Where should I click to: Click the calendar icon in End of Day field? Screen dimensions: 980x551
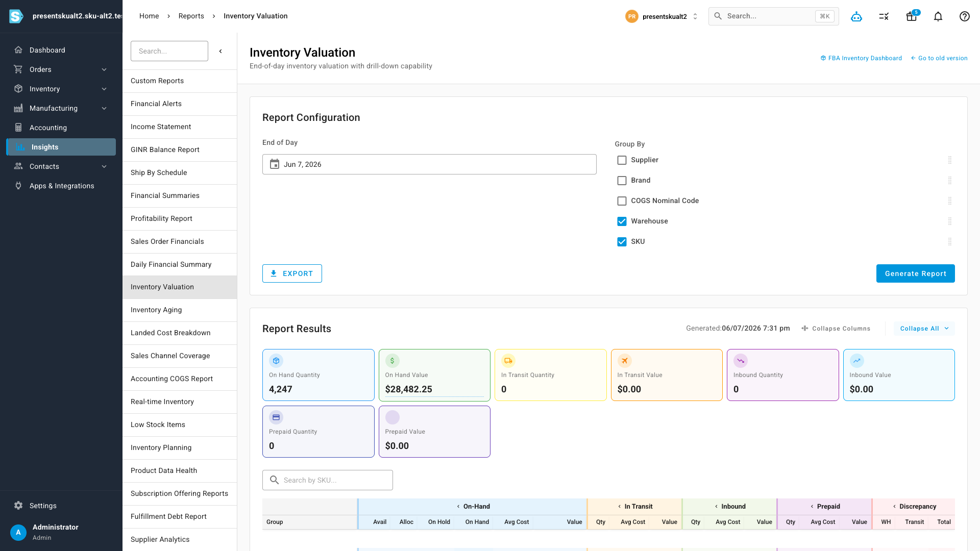(x=275, y=164)
